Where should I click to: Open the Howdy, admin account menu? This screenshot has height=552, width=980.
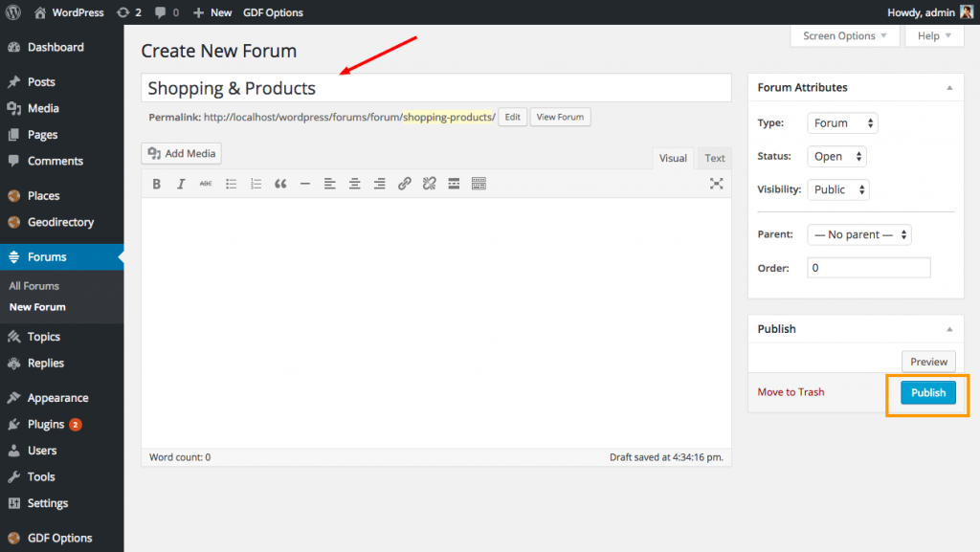[x=930, y=12]
